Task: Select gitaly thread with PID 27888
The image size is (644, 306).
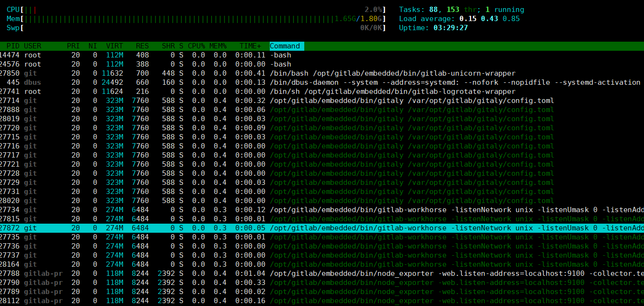Action: 322,110
